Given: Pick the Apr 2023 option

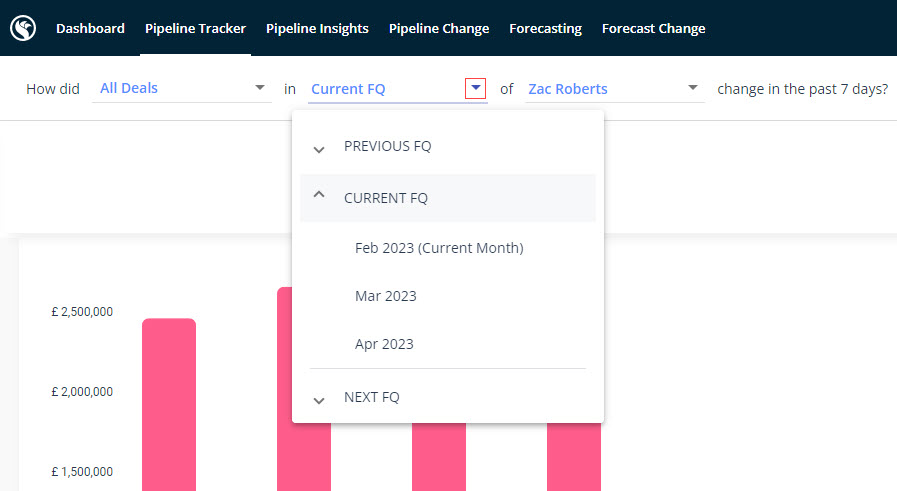Looking at the screenshot, I should pyautogui.click(x=384, y=344).
